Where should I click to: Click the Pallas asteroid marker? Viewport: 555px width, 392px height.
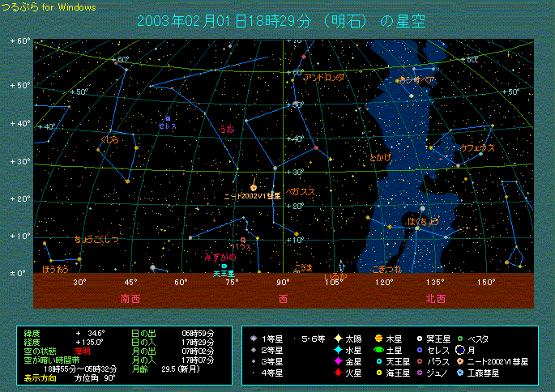coord(243,240)
